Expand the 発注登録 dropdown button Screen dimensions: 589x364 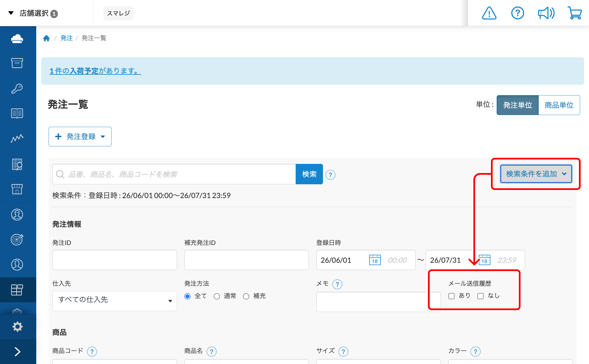[x=80, y=137]
